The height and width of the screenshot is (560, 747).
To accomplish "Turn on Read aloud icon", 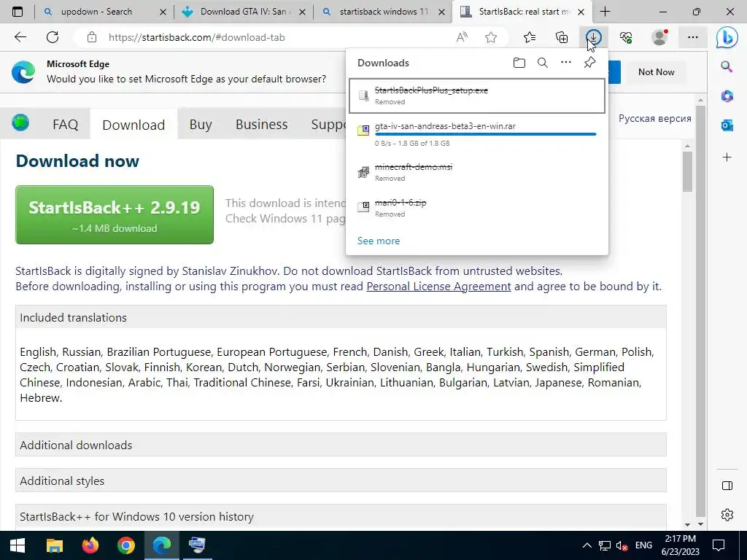I will [x=462, y=37].
